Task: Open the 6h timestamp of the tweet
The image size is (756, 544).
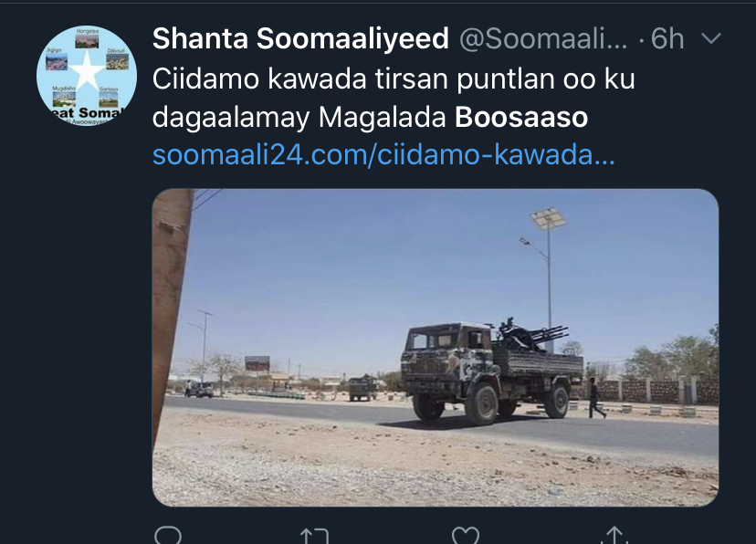Action: pos(667,38)
